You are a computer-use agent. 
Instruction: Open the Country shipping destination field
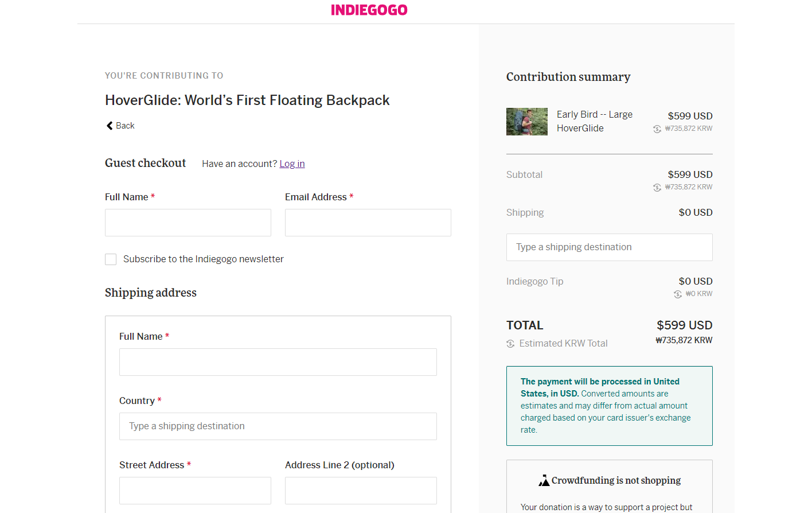click(278, 426)
